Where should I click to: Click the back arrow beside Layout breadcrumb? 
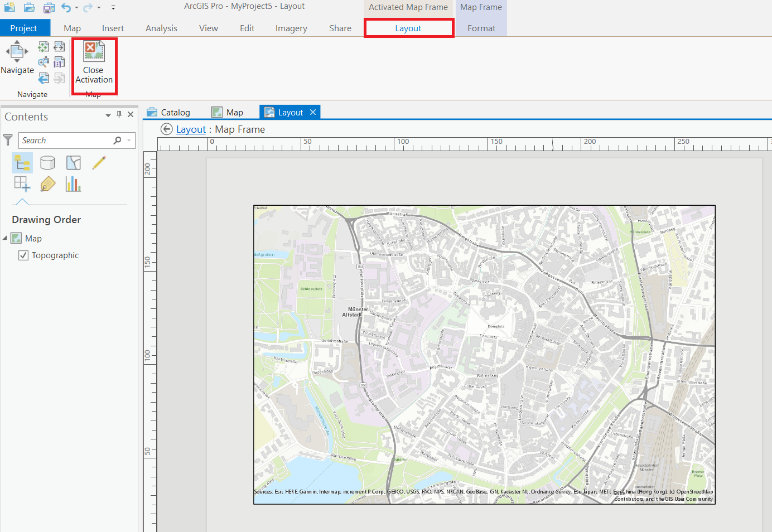[166, 129]
